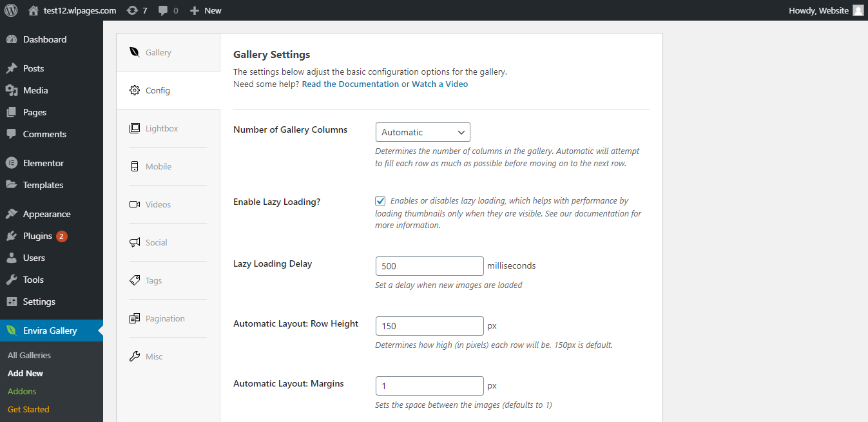Click the Settings sliders icon in sidebar
The image size is (868, 422).
pos(12,302)
